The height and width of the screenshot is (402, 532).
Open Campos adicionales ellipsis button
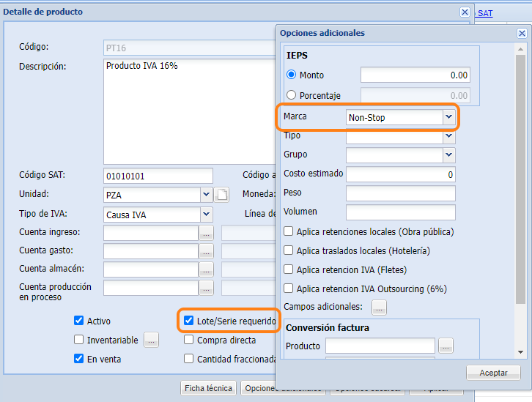click(379, 308)
